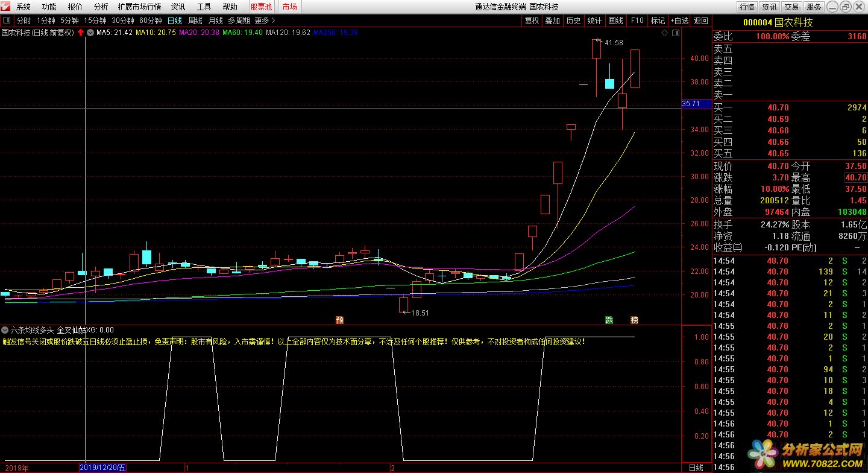Click the red up arrow beside 国农科技
868x473 pixels.
coord(81,33)
